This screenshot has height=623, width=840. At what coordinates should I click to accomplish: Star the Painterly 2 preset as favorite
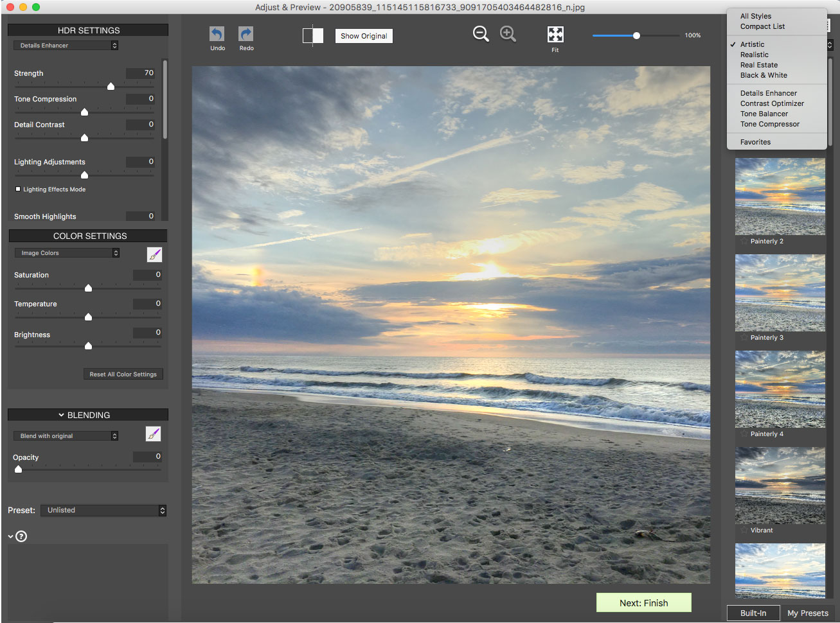click(x=744, y=241)
